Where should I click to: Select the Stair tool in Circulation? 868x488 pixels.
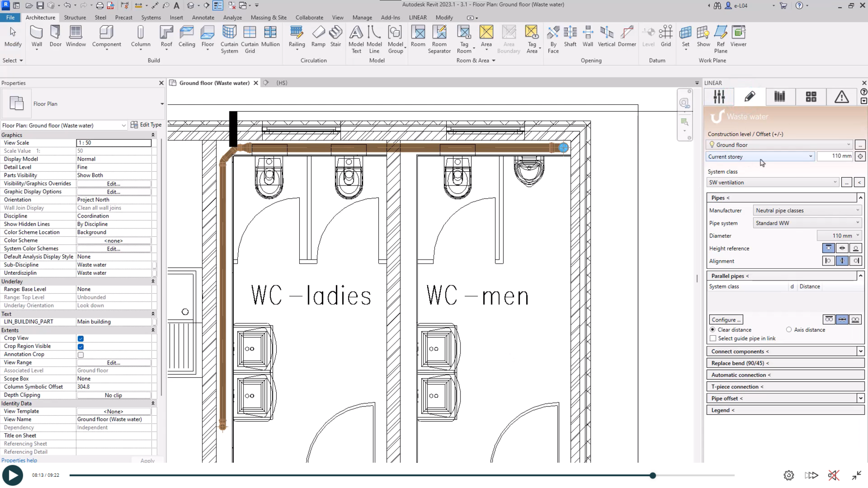pos(335,37)
